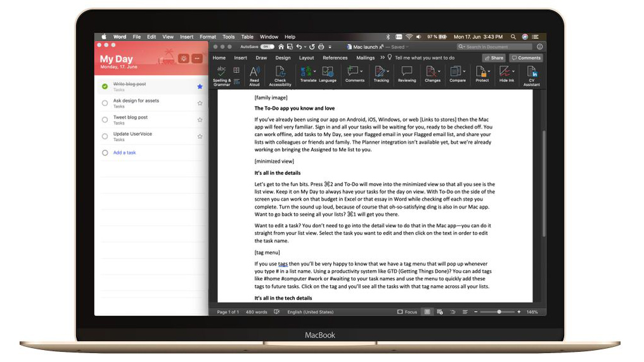Expand the Compare dropdown arrow

465,71
